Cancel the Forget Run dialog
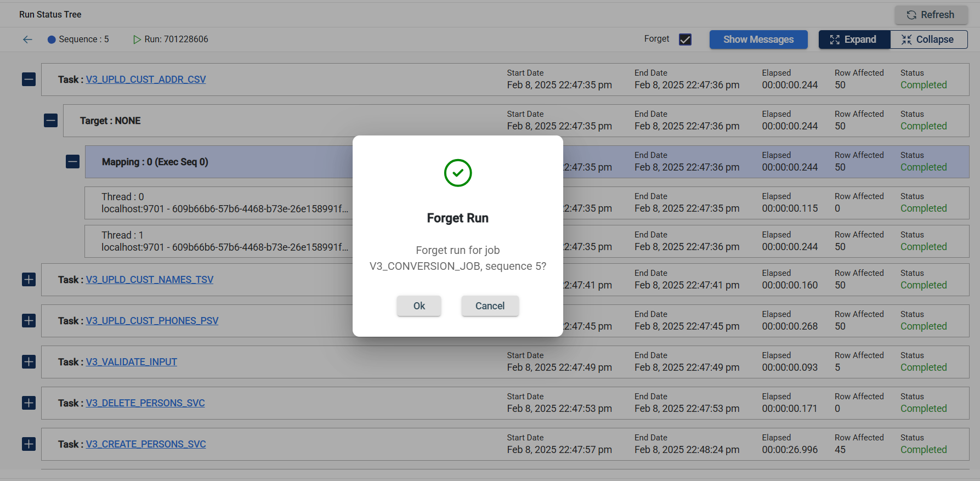 (x=490, y=306)
